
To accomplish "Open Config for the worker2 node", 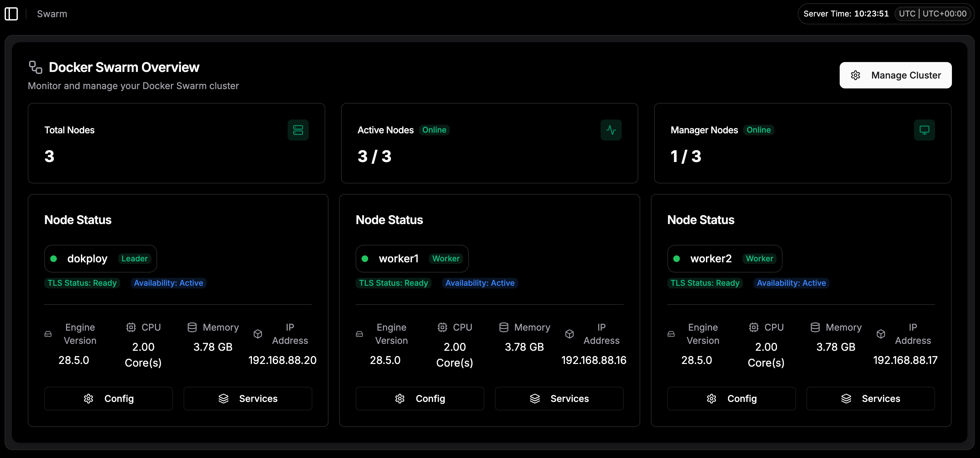I will (731, 398).
